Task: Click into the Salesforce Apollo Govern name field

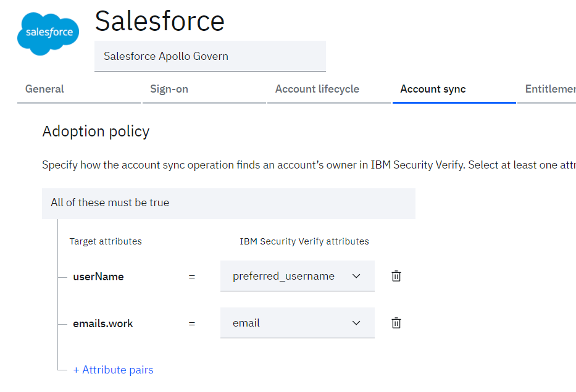Action: (x=210, y=56)
